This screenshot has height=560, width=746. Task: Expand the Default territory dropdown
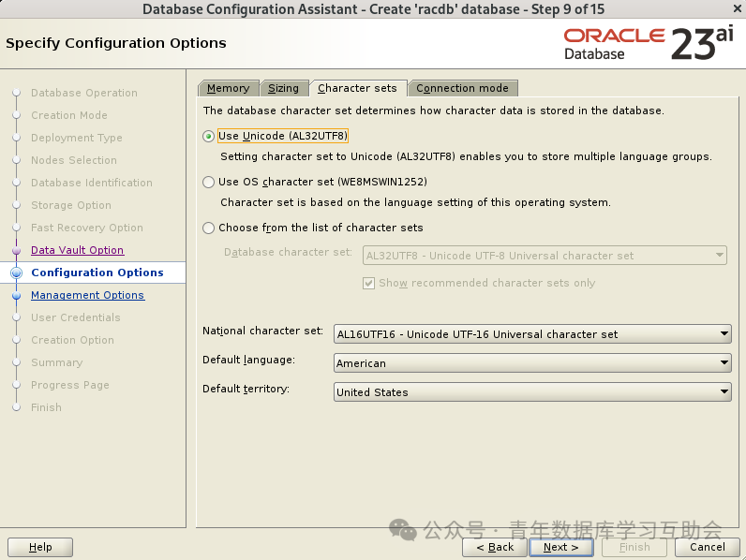532,392
